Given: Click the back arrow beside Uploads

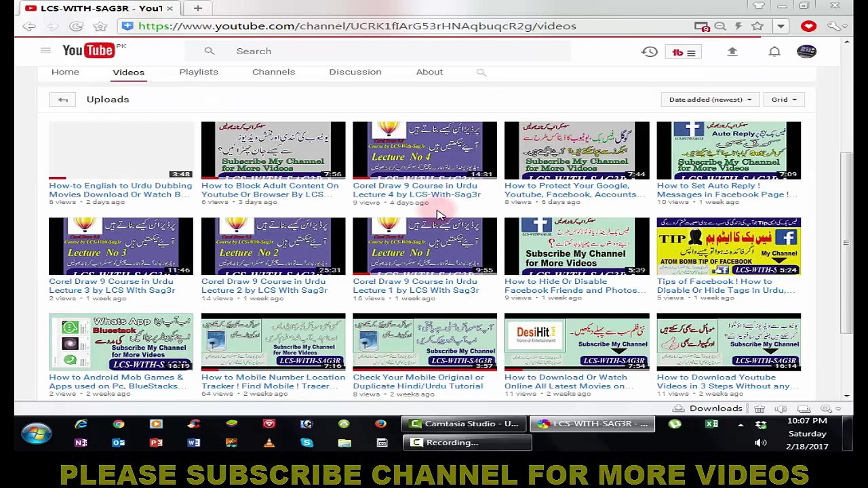Looking at the screenshot, I should (x=62, y=100).
